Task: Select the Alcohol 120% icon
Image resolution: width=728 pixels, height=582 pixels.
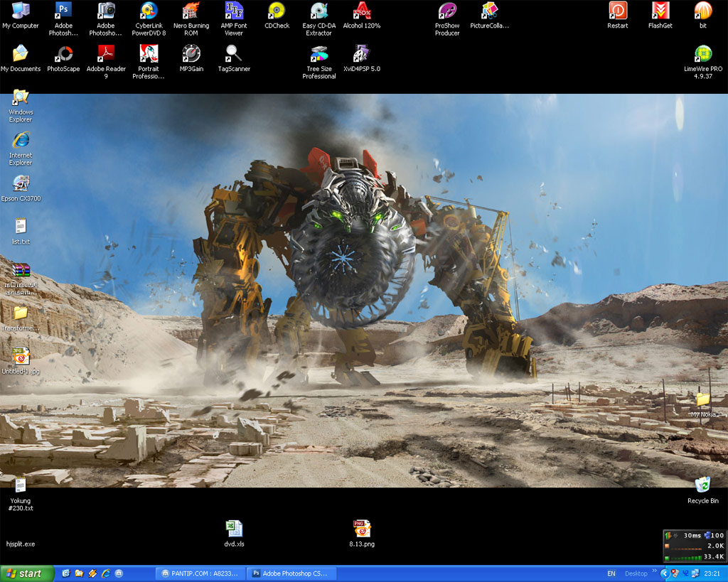Action: (x=362, y=16)
